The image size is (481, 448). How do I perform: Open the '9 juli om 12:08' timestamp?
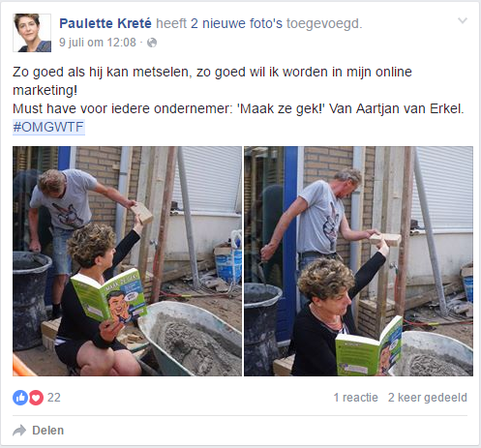tap(98, 43)
